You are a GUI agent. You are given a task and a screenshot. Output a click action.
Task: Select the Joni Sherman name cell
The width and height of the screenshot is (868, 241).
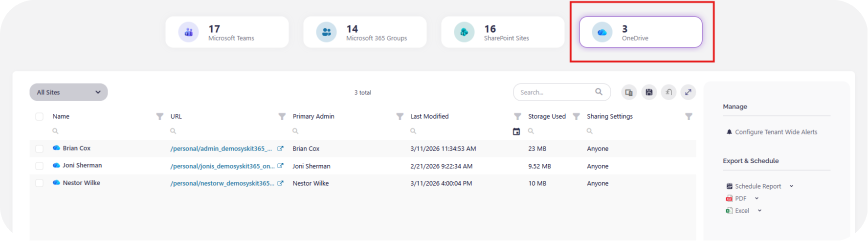pyautogui.click(x=82, y=165)
